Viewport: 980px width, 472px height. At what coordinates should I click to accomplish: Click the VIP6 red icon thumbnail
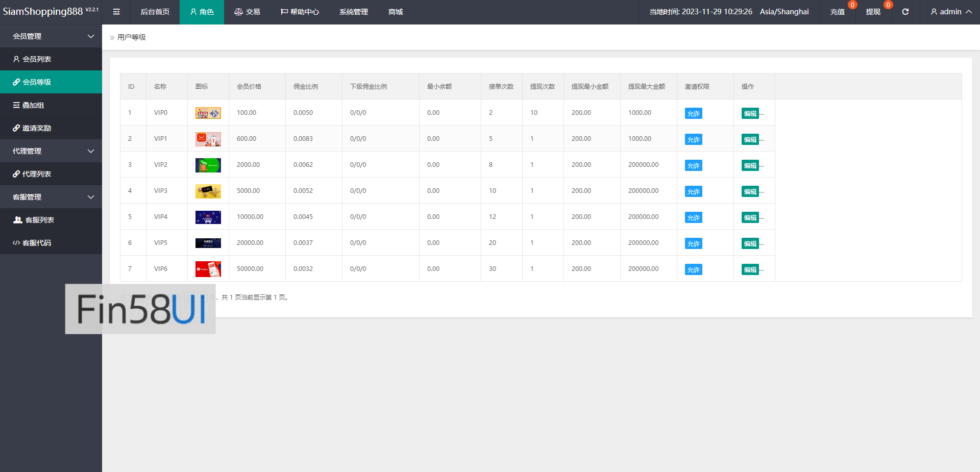[x=208, y=269]
